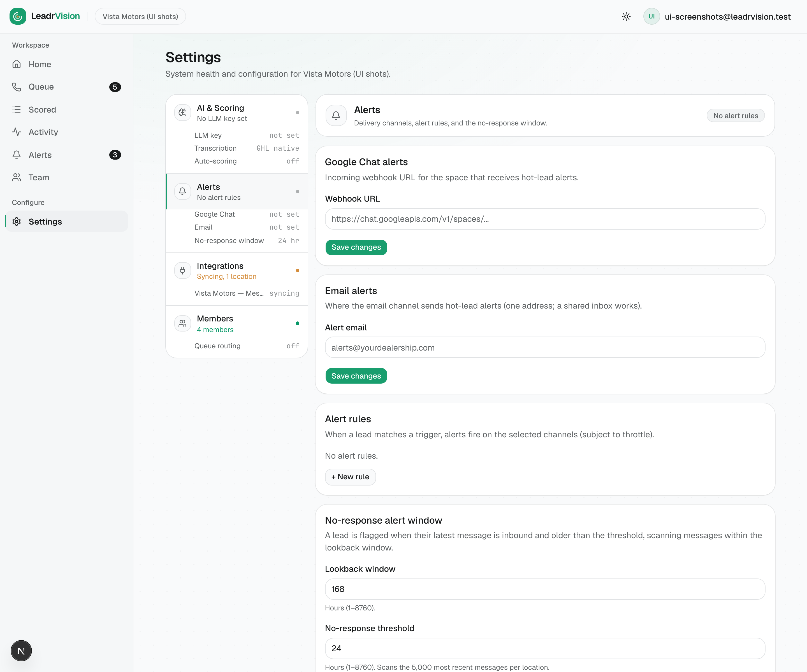Viewport: 807px width, 672px height.
Task: Click the Members people icon
Action: tap(182, 323)
